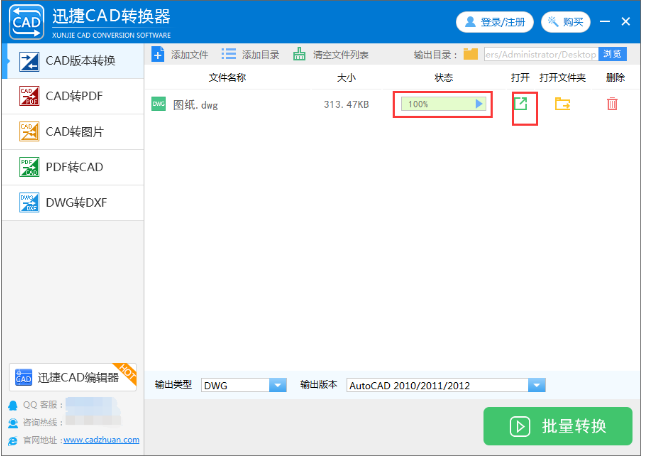Click 添加目录 label to add directory
647x458 pixels.
point(260,54)
